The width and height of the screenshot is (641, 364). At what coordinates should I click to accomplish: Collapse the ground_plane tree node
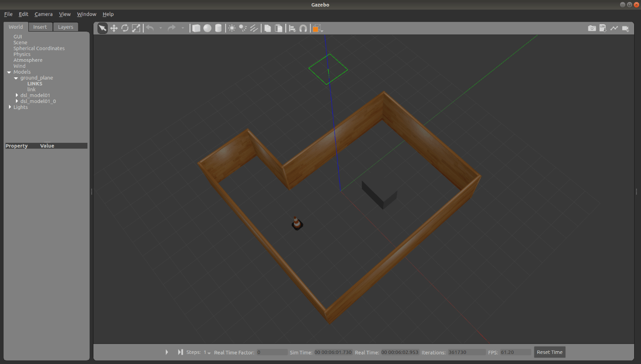(x=16, y=78)
